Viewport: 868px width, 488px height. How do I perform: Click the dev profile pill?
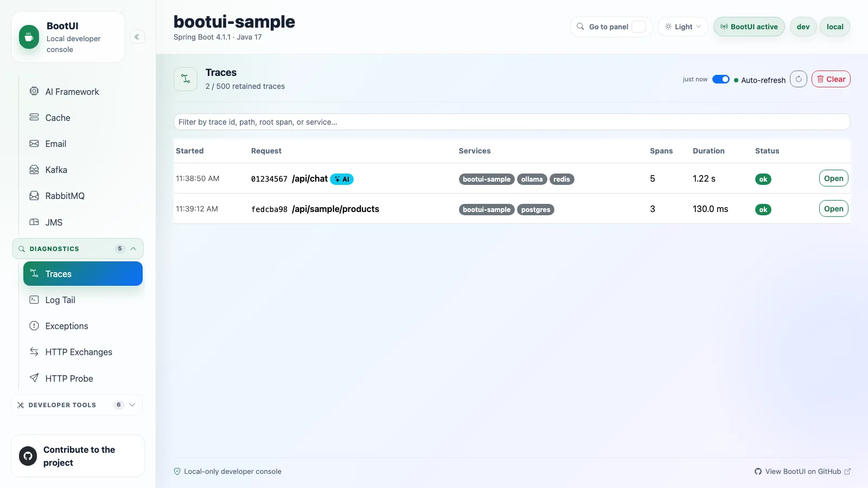pyautogui.click(x=803, y=27)
